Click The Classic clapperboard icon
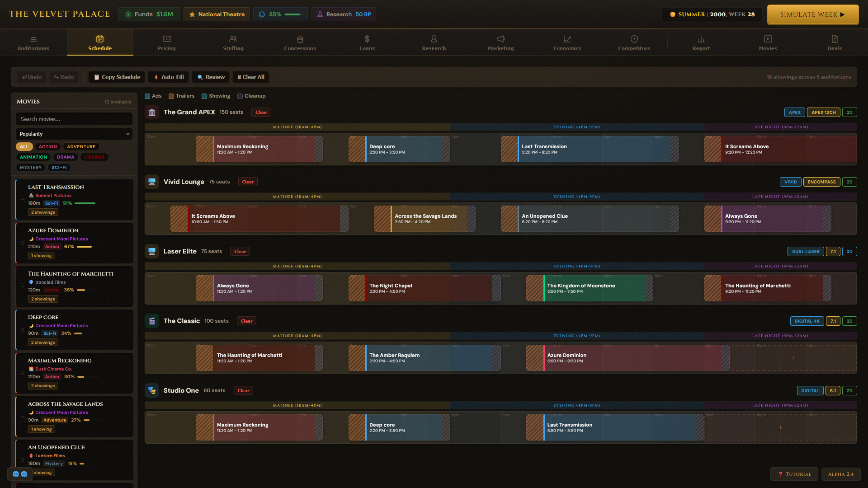868x488 pixels. pyautogui.click(x=152, y=321)
